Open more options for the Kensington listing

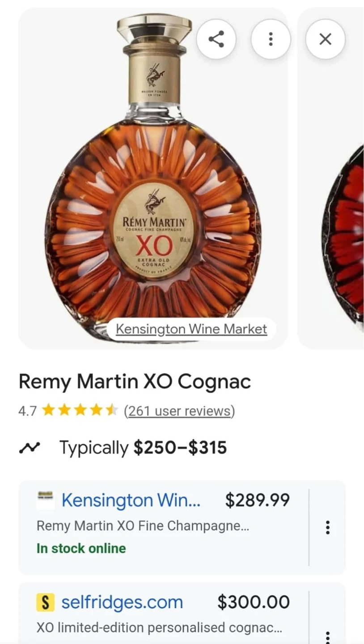(328, 527)
